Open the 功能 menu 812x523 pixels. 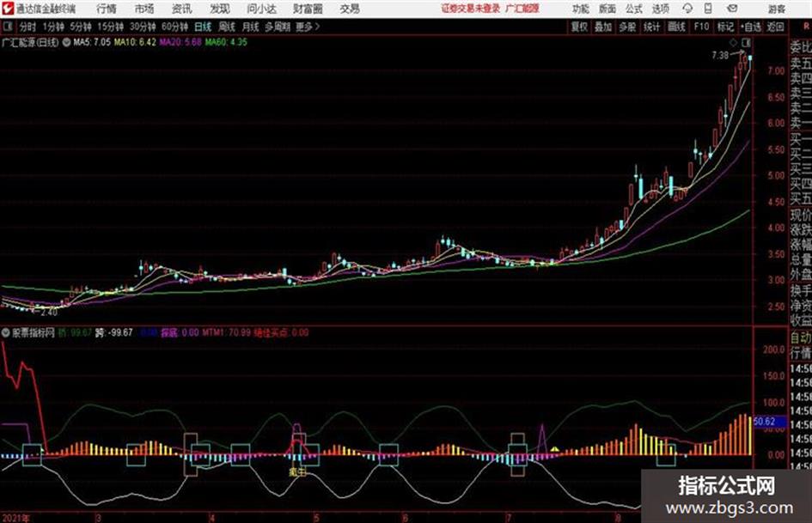pyautogui.click(x=581, y=9)
